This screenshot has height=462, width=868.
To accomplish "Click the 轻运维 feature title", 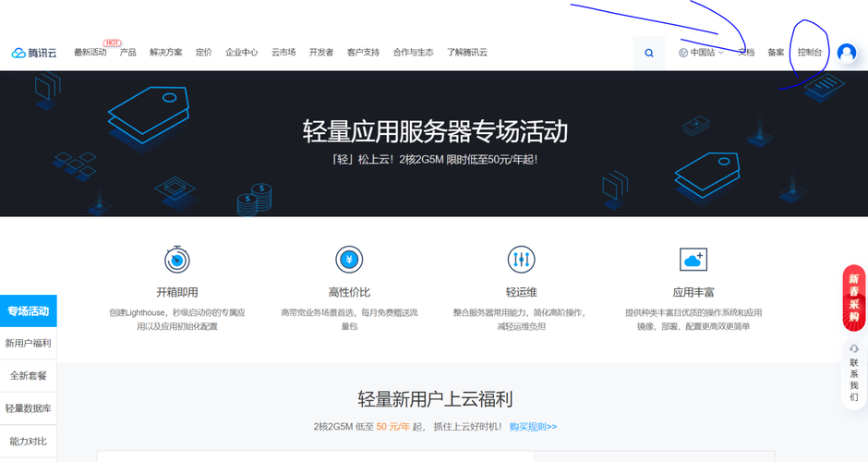I will click(x=522, y=292).
